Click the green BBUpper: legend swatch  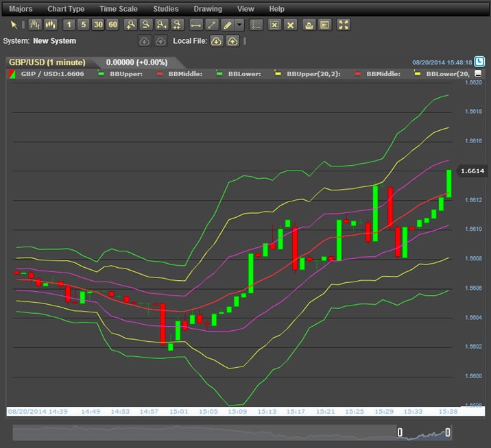101,74
